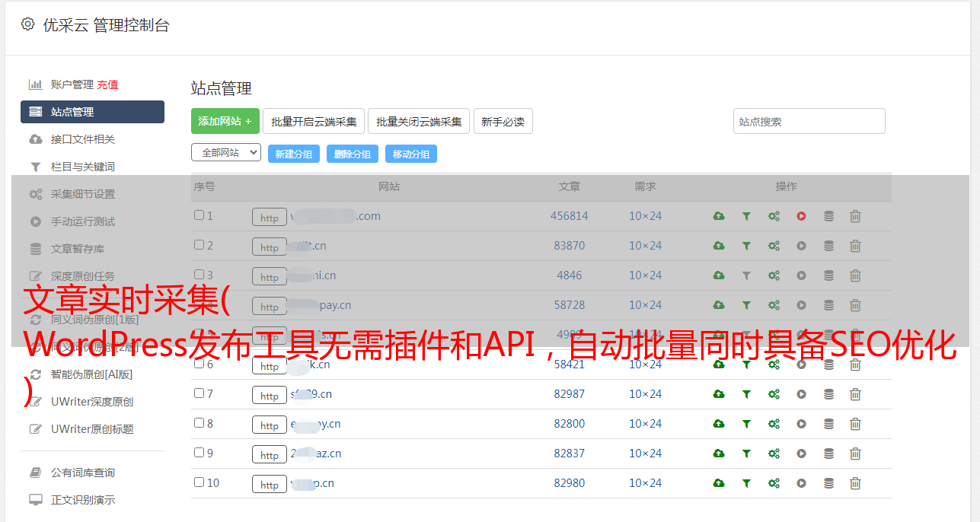Tick the checkbox for site number 8
The height and width of the screenshot is (522, 980).
point(199,423)
